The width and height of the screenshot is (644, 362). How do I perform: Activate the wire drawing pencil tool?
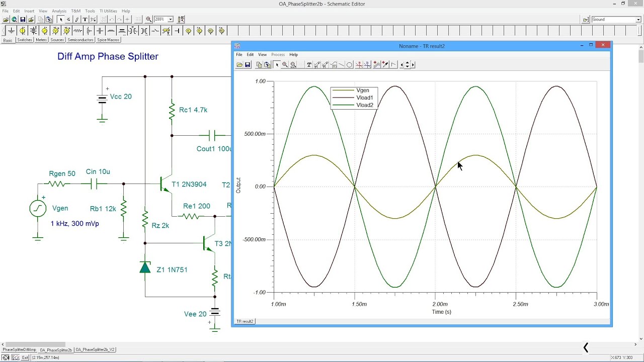[77, 19]
